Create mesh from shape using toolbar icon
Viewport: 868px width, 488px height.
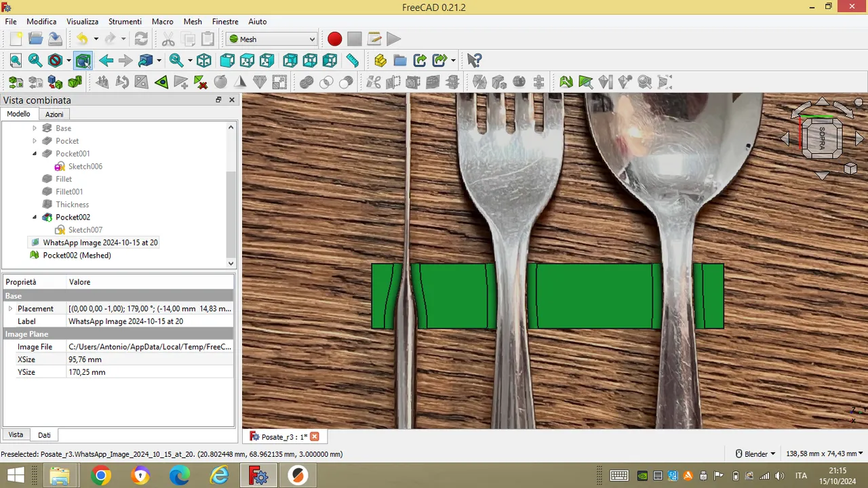coord(55,82)
